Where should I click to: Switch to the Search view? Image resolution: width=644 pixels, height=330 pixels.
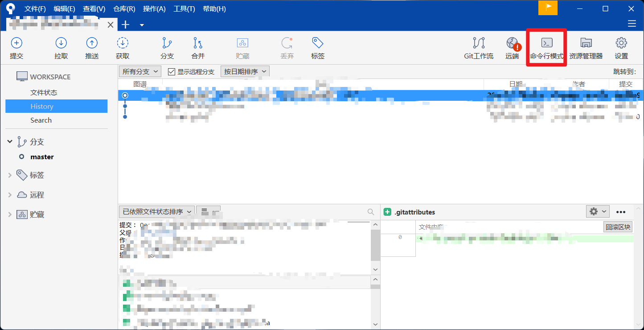point(41,120)
